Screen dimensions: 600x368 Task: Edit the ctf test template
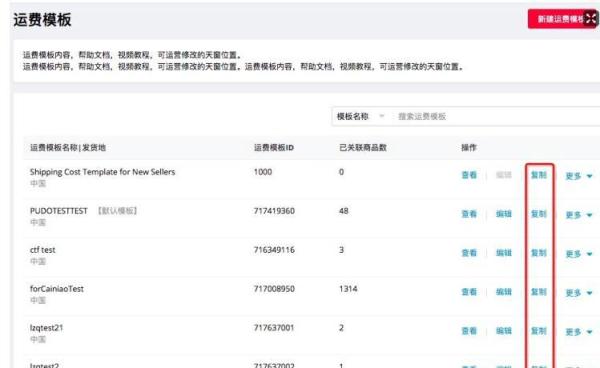(504, 253)
